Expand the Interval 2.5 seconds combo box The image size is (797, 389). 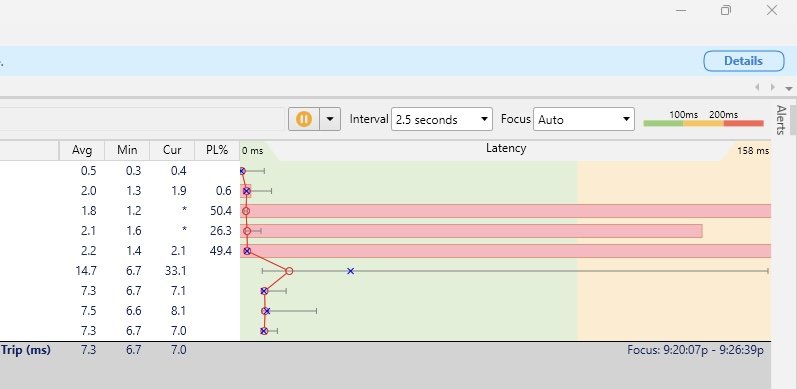pyautogui.click(x=442, y=119)
